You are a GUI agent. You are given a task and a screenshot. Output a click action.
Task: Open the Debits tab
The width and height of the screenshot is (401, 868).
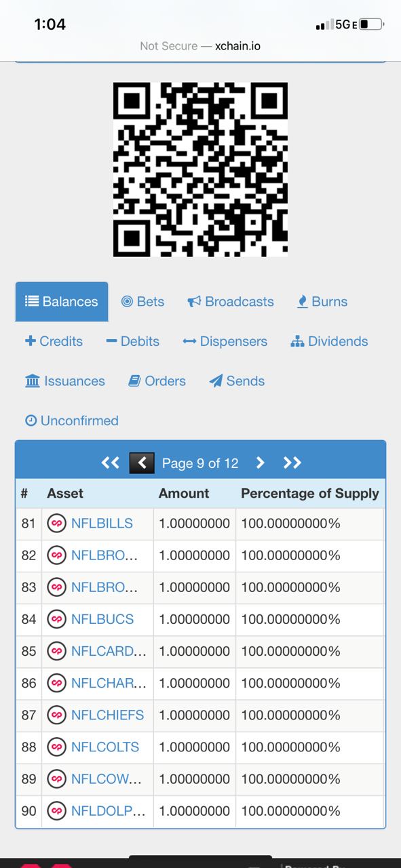tap(132, 341)
